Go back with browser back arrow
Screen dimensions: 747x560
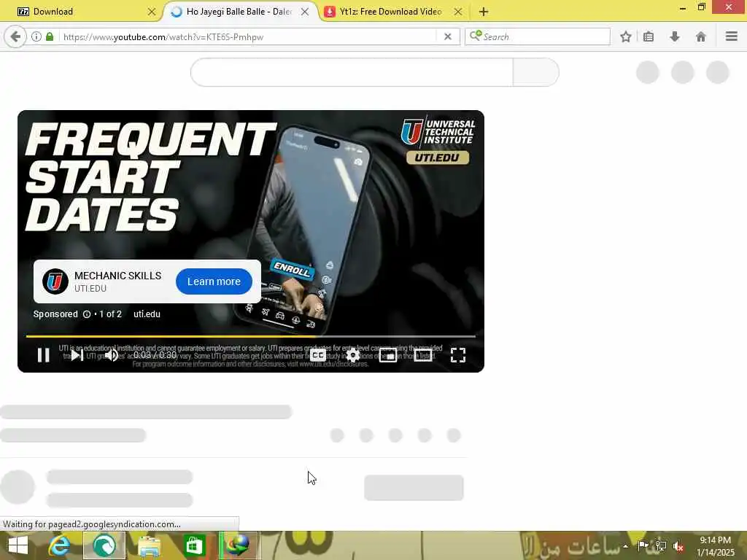(x=15, y=36)
